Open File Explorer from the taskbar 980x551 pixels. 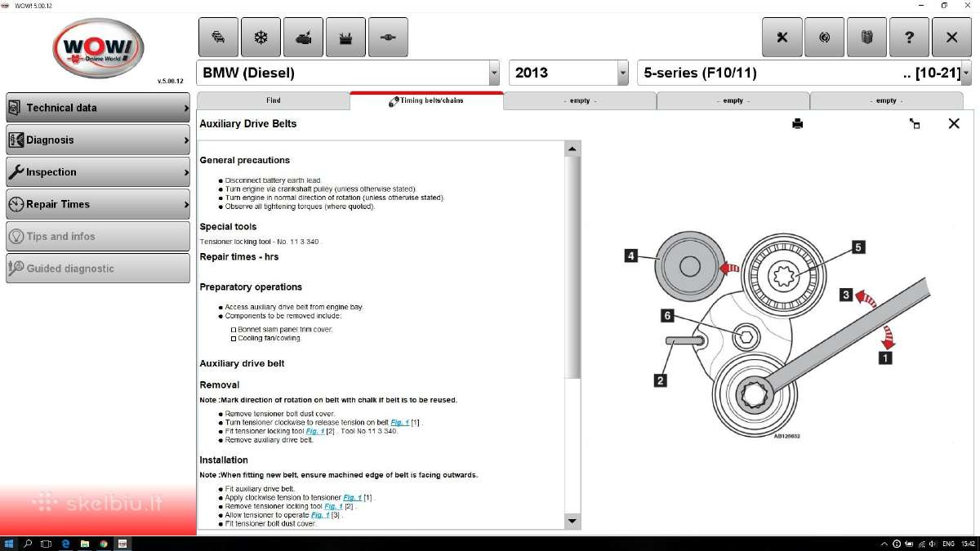coord(84,544)
